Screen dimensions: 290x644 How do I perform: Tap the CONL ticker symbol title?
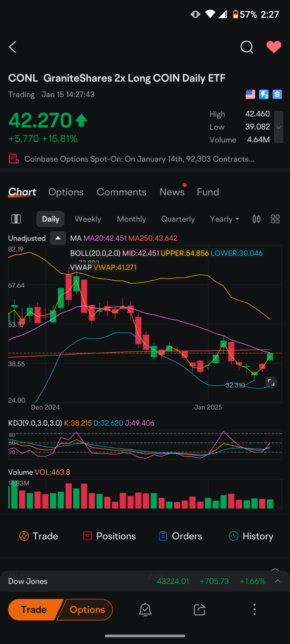pos(23,78)
